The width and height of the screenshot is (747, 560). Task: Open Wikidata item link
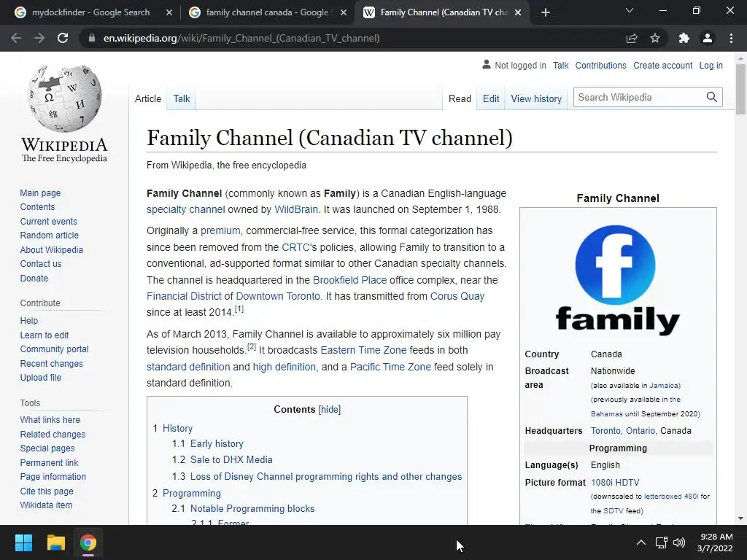pyautogui.click(x=46, y=505)
